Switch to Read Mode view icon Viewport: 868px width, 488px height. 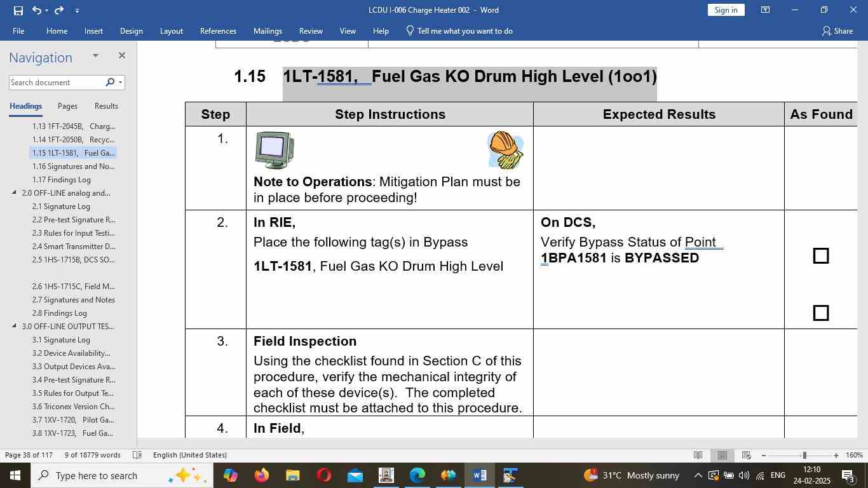pyautogui.click(x=698, y=455)
